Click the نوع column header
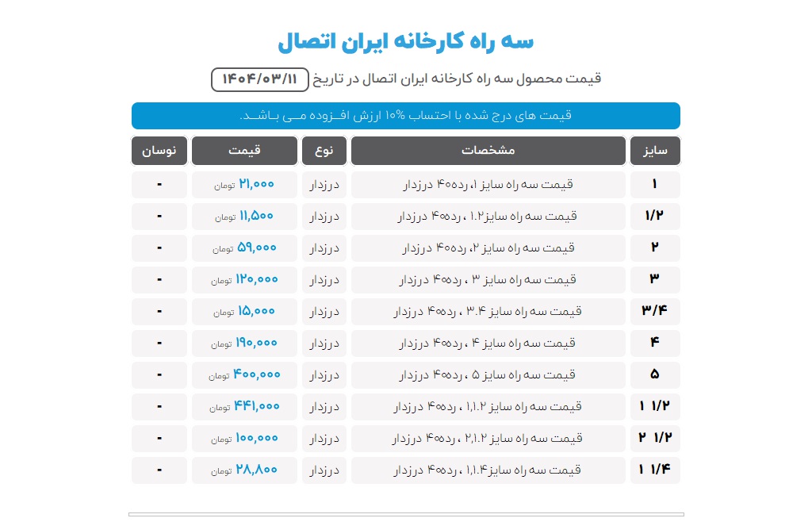 click(324, 151)
